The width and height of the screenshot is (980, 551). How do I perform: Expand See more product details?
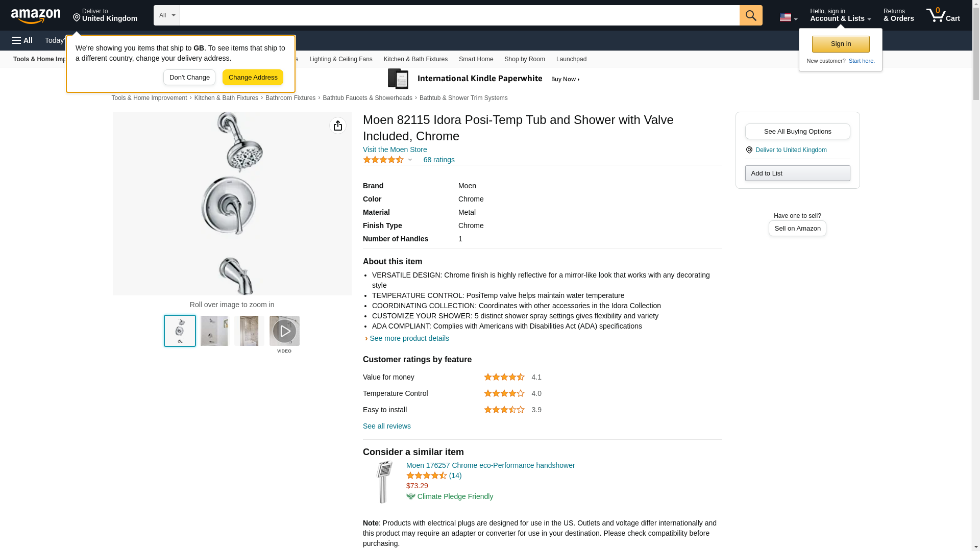point(408,338)
